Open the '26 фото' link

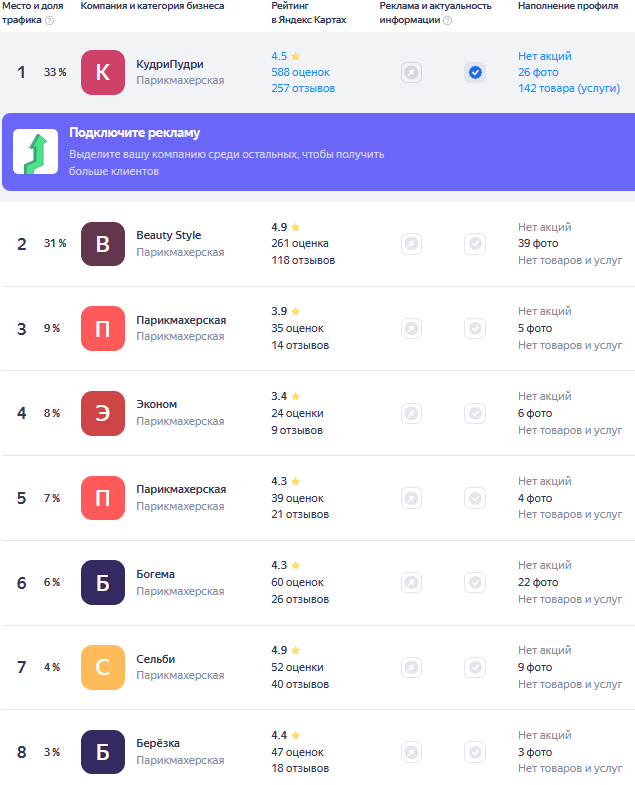(538, 72)
